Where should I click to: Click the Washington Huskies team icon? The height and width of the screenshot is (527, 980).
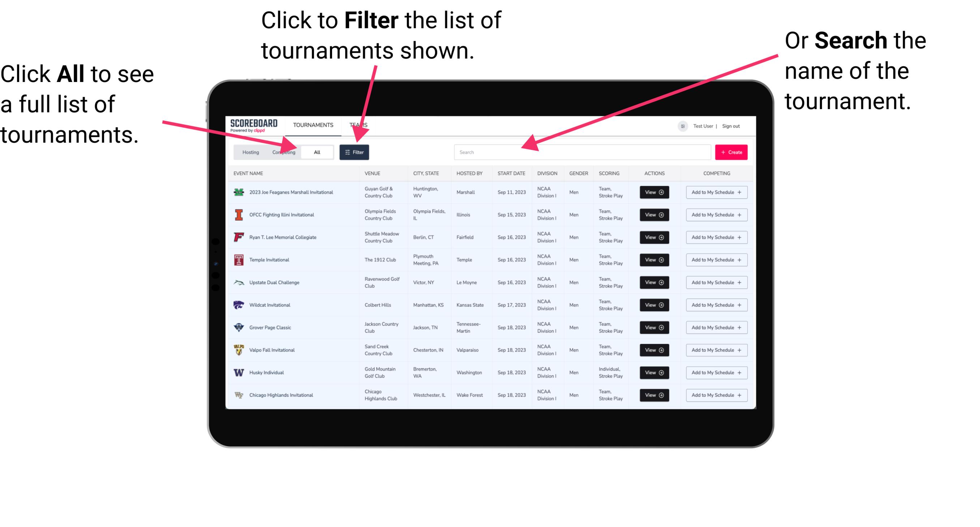tap(240, 372)
